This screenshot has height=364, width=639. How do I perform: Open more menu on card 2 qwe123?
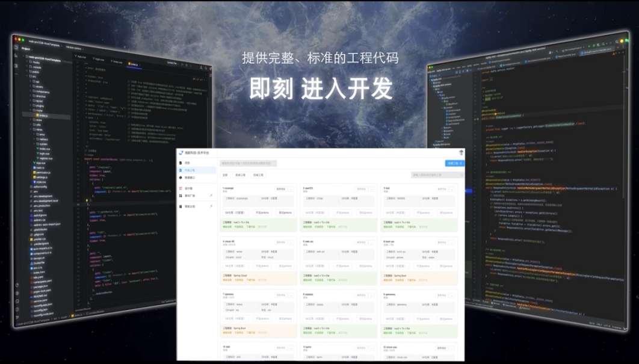pos(371,189)
